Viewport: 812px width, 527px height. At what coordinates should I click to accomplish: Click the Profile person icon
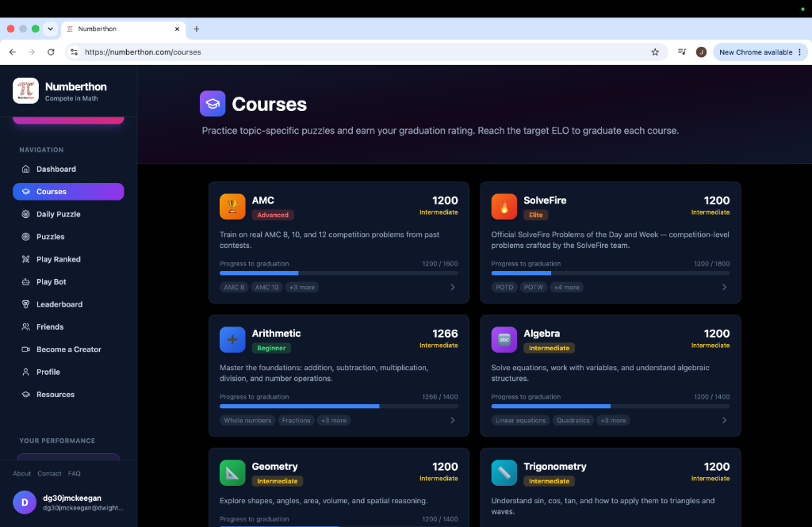tap(25, 372)
